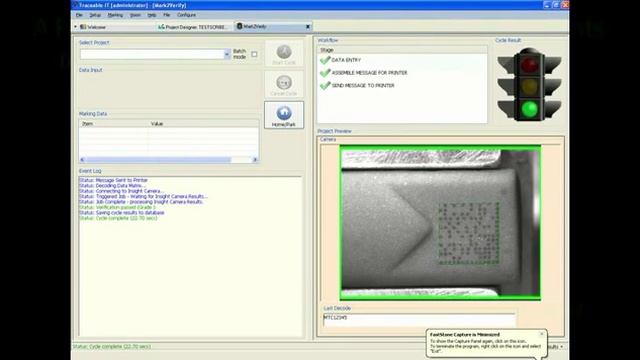Image resolution: width=640 pixels, height=360 pixels.
Task: Click the status bar 'Cycle complete' message
Action: click(112, 347)
